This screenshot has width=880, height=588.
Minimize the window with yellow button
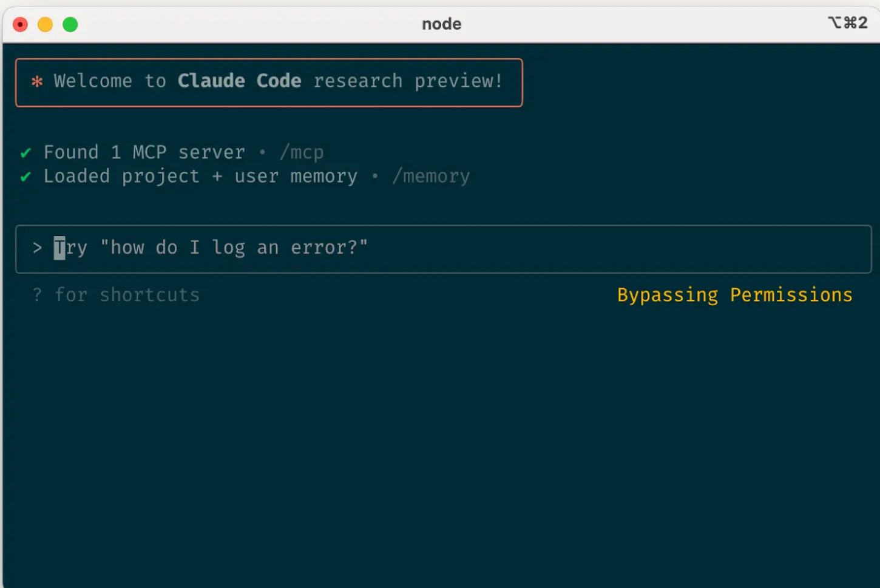pos(45,24)
